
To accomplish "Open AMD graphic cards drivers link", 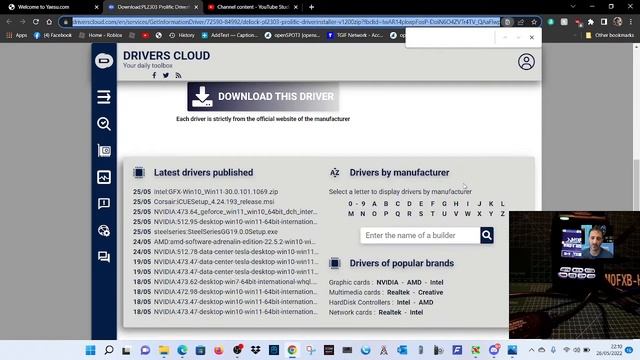I will click(414, 282).
